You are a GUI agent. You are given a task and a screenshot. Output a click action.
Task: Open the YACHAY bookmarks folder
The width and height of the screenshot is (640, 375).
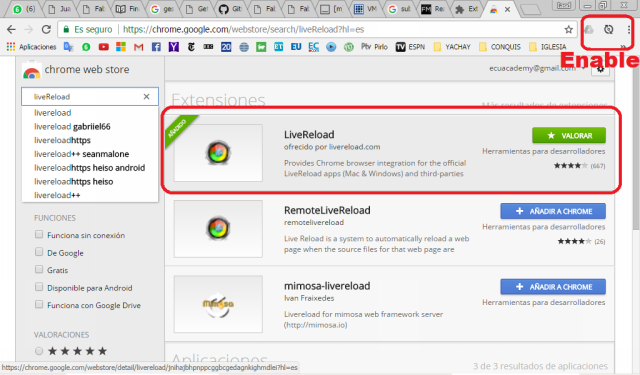[452, 47]
